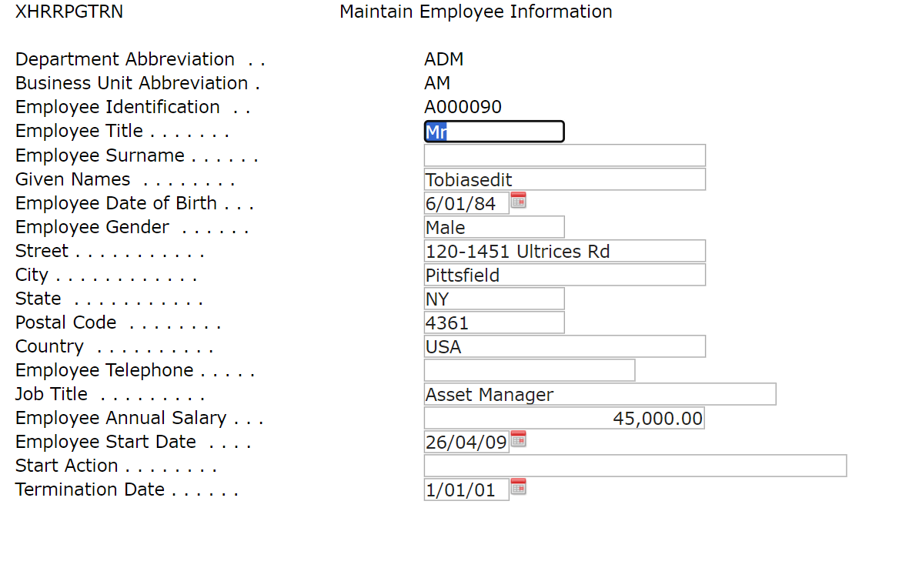Click the Employee Title field
This screenshot has height=588, width=919.
(x=493, y=132)
